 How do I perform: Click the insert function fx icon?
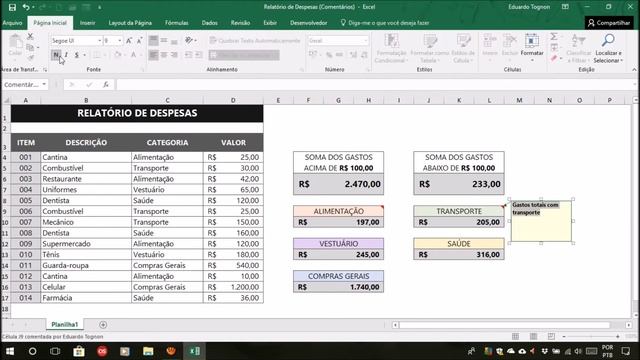(x=106, y=84)
